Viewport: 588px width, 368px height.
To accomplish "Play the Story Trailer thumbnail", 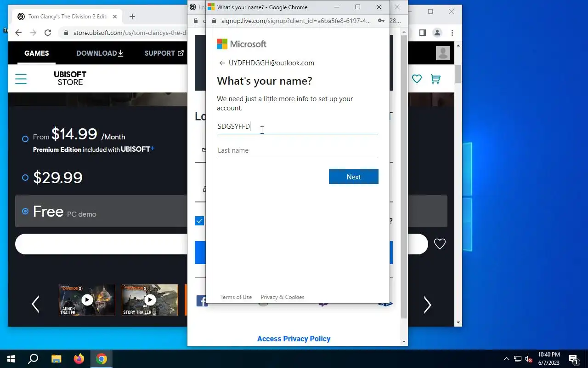I will pyautogui.click(x=150, y=300).
